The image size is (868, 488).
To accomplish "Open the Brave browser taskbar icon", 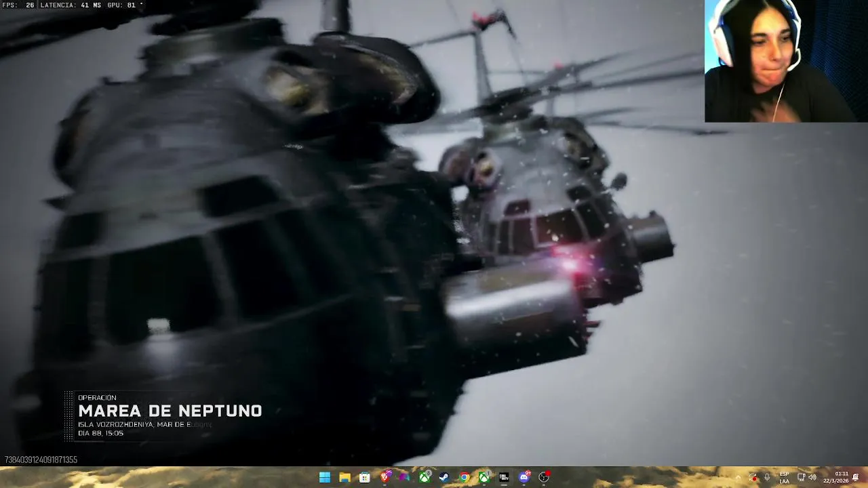I will (384, 477).
